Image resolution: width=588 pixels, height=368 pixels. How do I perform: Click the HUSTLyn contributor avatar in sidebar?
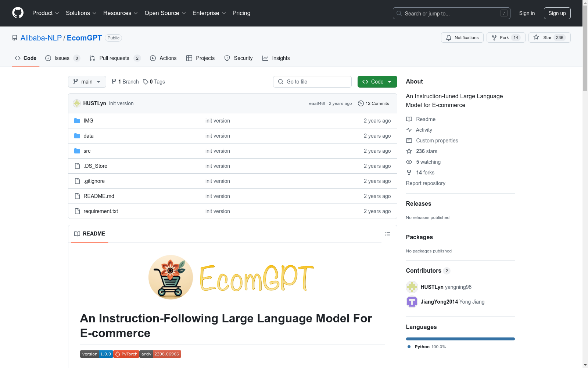click(x=412, y=287)
